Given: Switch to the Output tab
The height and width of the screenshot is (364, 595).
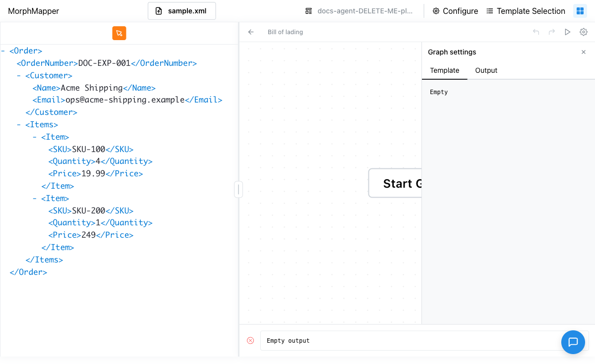Looking at the screenshot, I should click(x=486, y=70).
